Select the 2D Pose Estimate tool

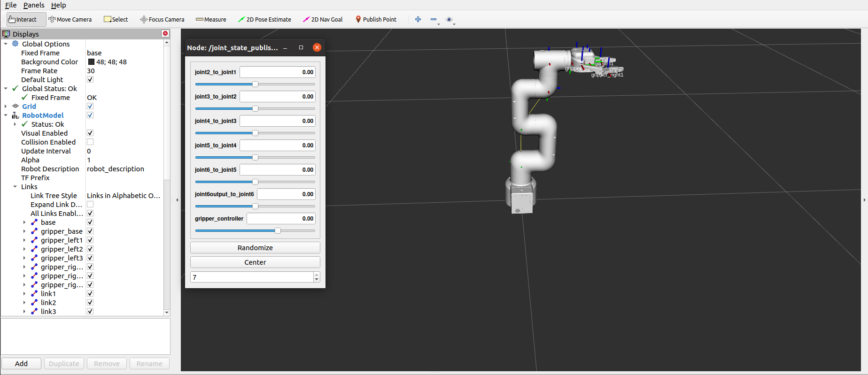point(264,19)
